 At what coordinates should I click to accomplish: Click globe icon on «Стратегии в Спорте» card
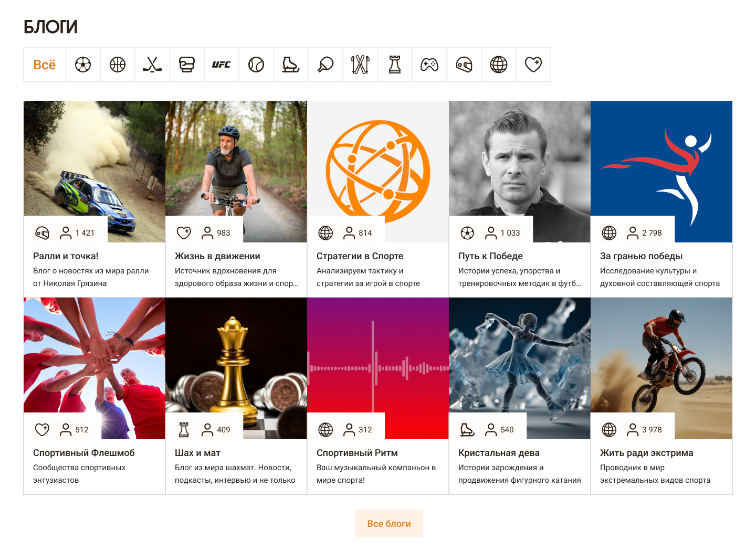pyautogui.click(x=325, y=233)
